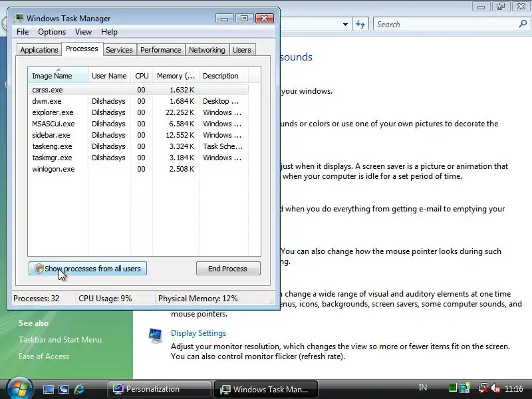Screen dimensions: 532x399
Task: Switch to the Performance tab
Action: 160,50
